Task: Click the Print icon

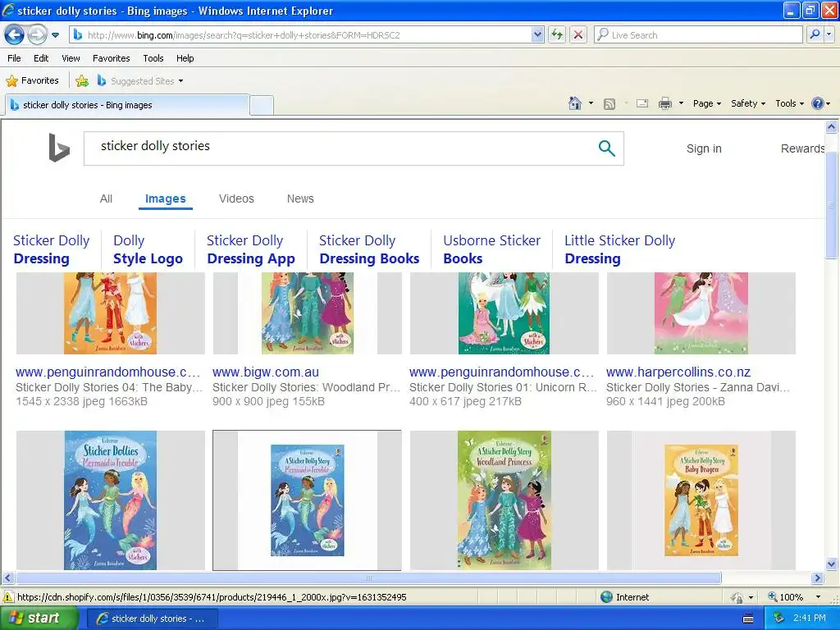Action: [664, 104]
